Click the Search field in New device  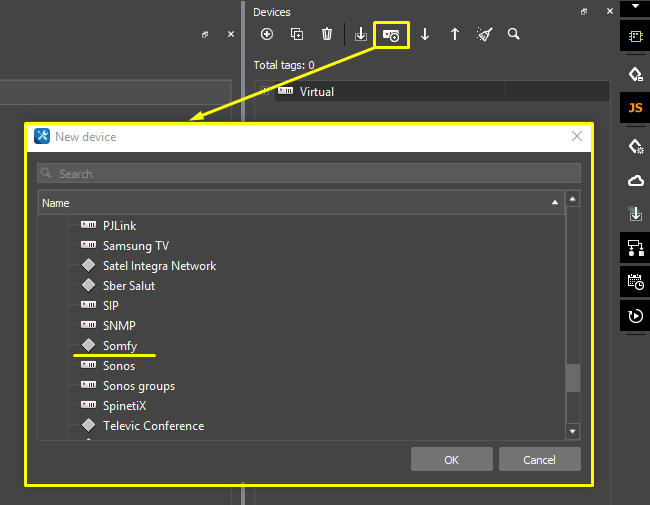(310, 174)
